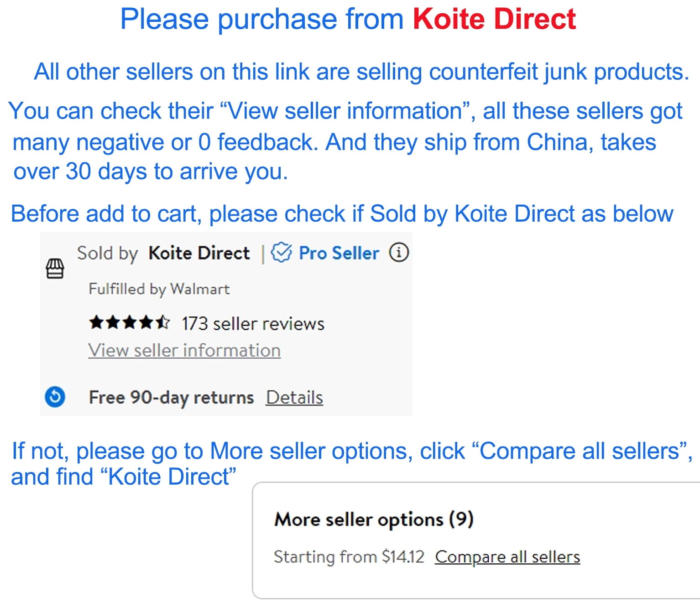Click the Compare all sellers link
The image size is (700, 607).
tap(507, 557)
